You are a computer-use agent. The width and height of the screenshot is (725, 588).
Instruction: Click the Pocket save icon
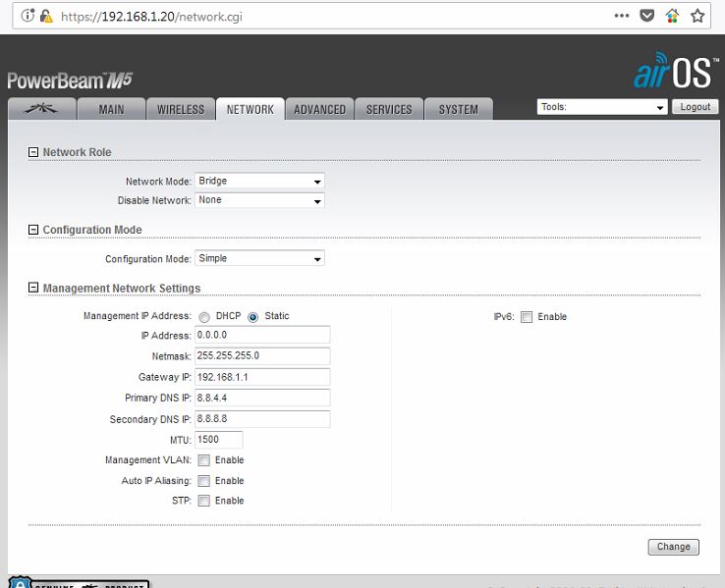click(646, 16)
